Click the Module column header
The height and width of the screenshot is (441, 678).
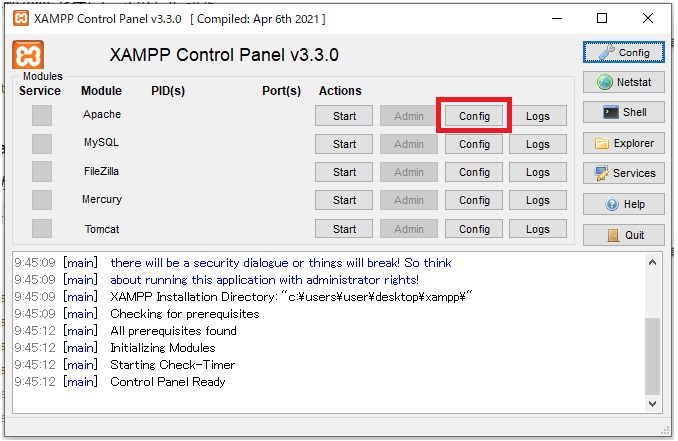click(101, 91)
